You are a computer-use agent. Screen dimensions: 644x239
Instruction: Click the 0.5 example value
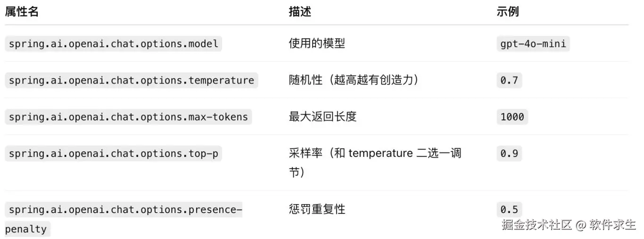(509, 209)
